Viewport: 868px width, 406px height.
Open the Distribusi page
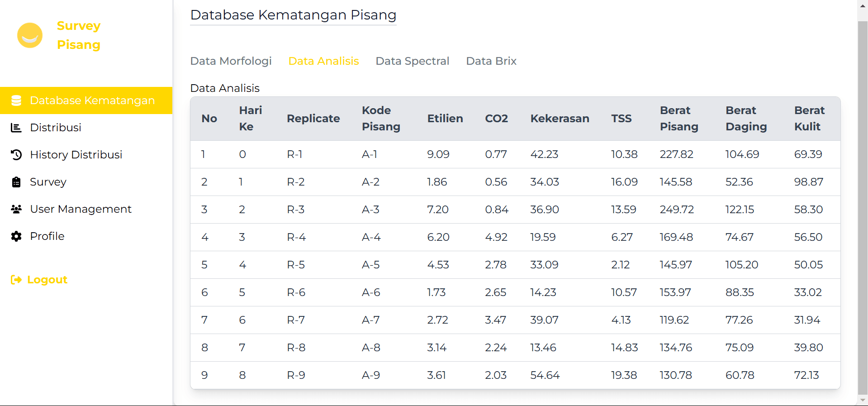click(x=56, y=128)
